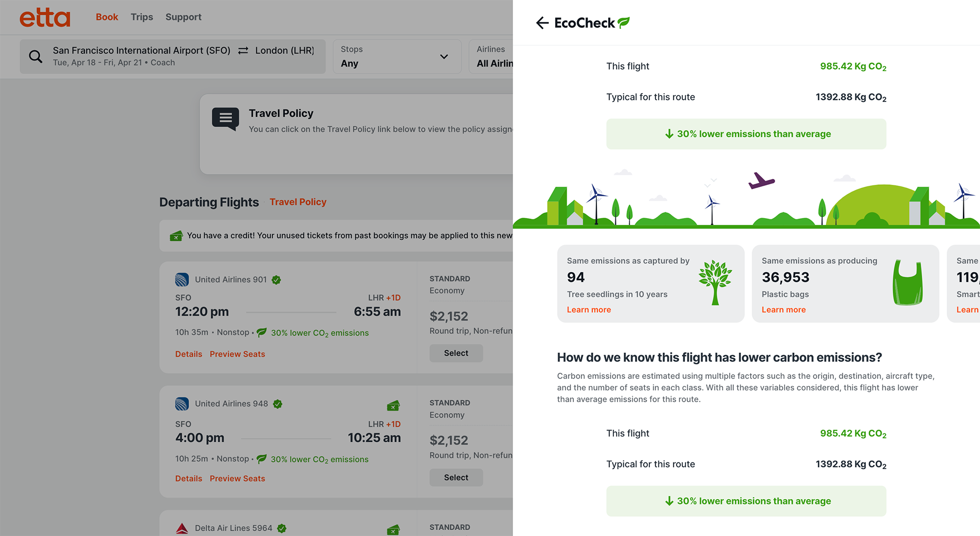Click the unused ticket credit icon in banner

[x=176, y=236]
